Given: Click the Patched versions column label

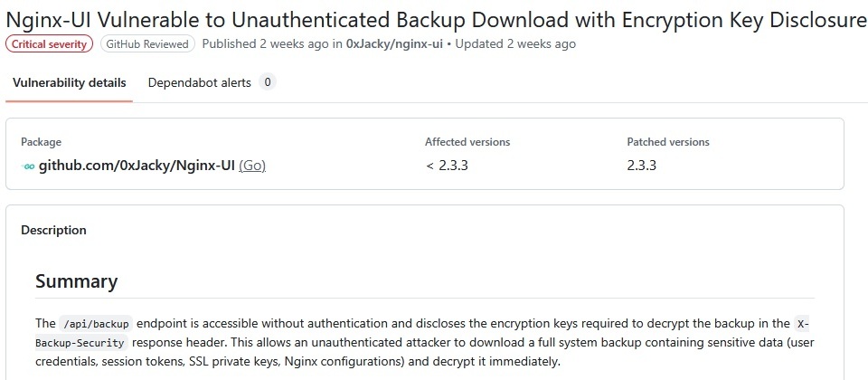Looking at the screenshot, I should point(668,142).
